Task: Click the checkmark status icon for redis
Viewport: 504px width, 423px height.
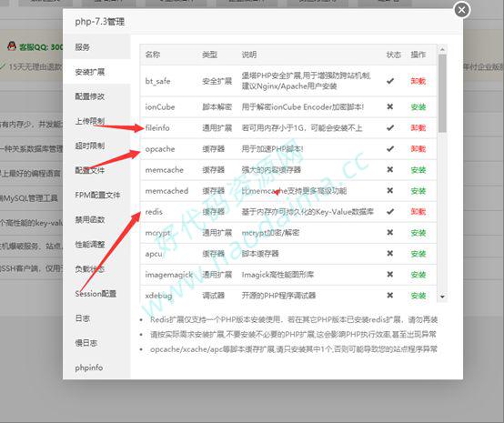Action: (x=390, y=211)
